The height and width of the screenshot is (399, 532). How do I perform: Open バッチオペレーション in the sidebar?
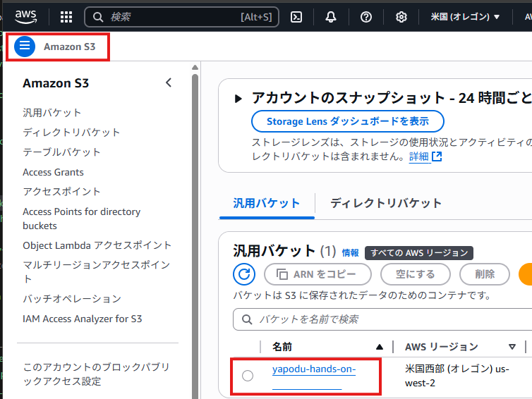tap(72, 299)
